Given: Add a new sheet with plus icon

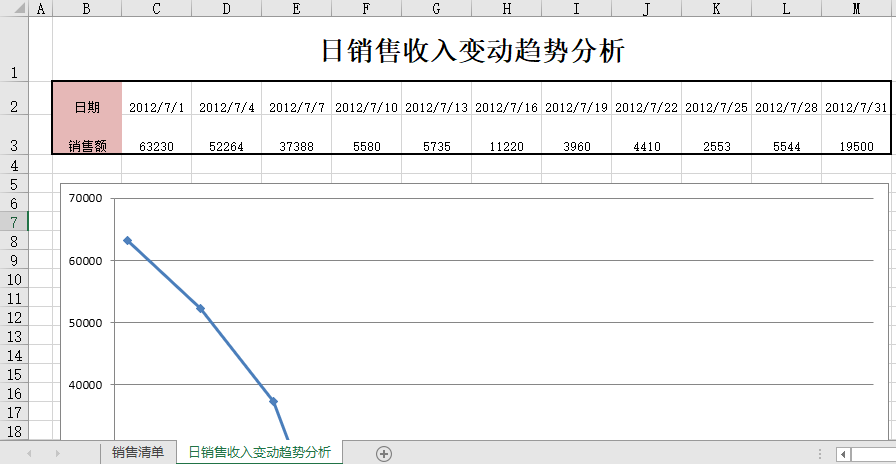Looking at the screenshot, I should pos(383,453).
